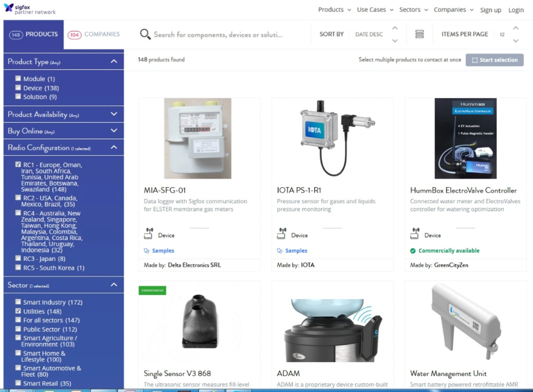
Task: Click Samples icon on IOTA PS-1-R1 card
Action: pos(279,251)
